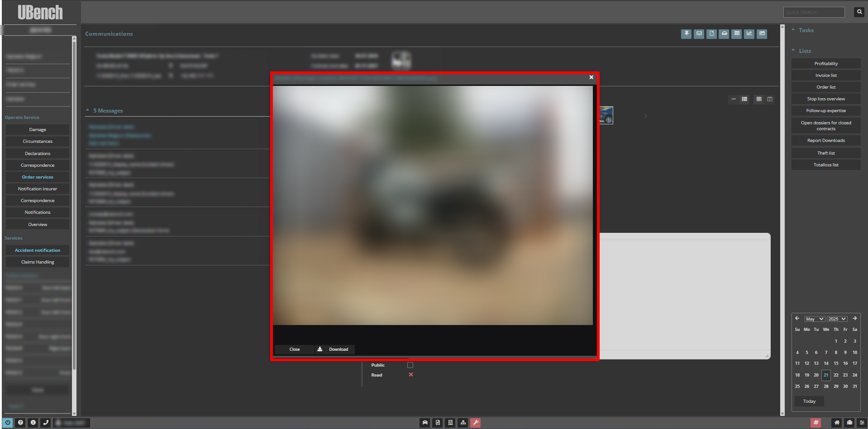Image resolution: width=868 pixels, height=429 pixels.
Task: Switch to split column view
Action: pyautogui.click(x=770, y=99)
